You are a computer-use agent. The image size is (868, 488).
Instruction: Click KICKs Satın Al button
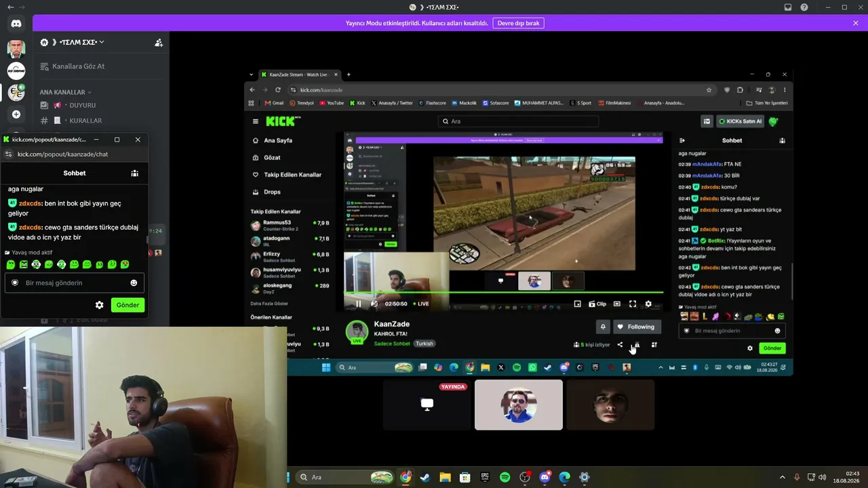pos(740,121)
